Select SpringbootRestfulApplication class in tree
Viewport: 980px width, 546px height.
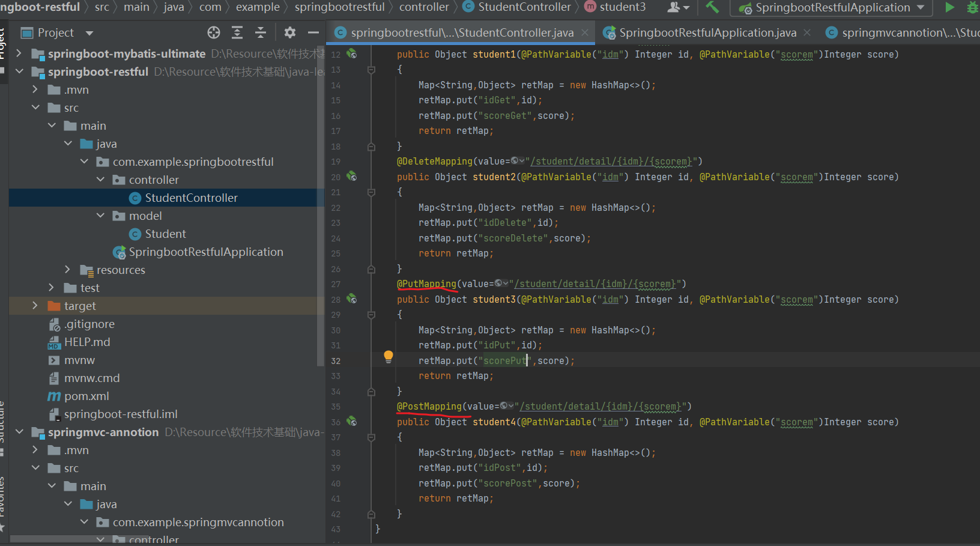point(205,252)
